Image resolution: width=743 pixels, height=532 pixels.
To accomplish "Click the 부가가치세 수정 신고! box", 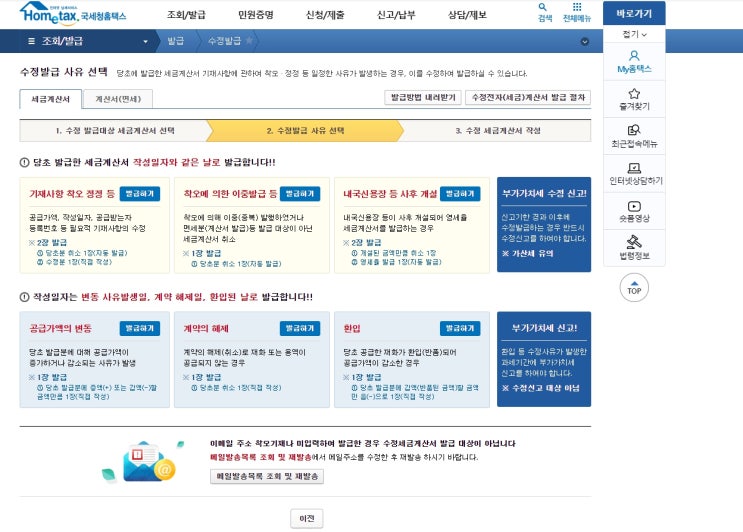I will click(x=544, y=225).
